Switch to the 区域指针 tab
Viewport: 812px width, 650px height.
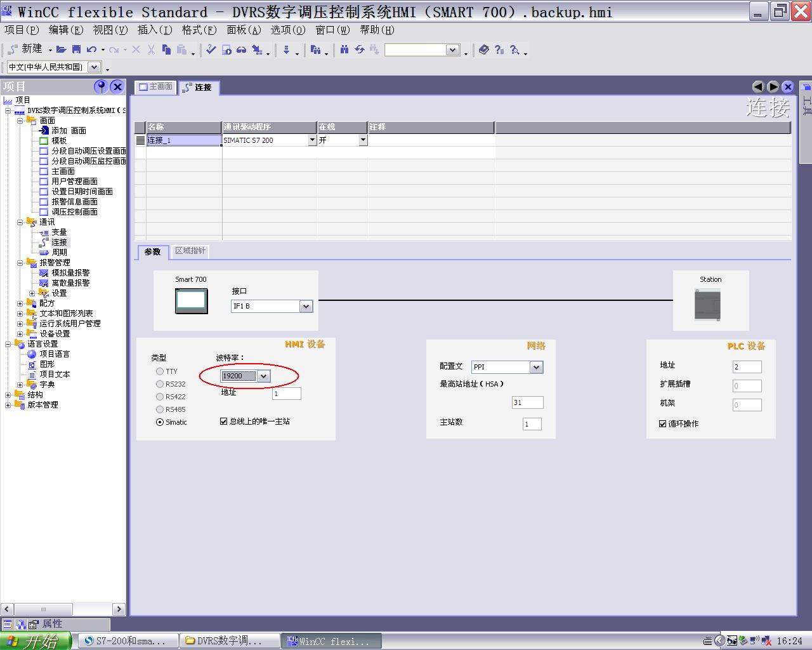[189, 251]
